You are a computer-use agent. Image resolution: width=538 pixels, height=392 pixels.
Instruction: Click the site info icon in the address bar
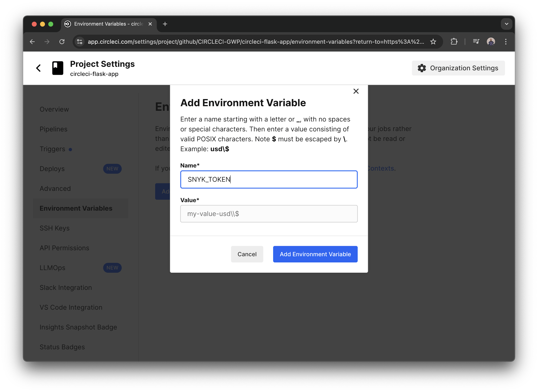coord(79,41)
